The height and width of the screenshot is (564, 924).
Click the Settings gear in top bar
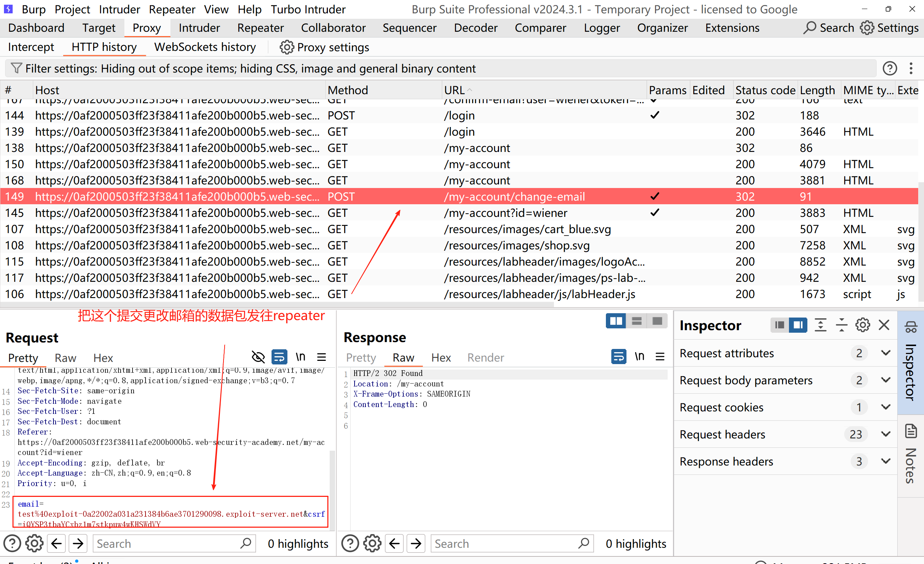867,28
